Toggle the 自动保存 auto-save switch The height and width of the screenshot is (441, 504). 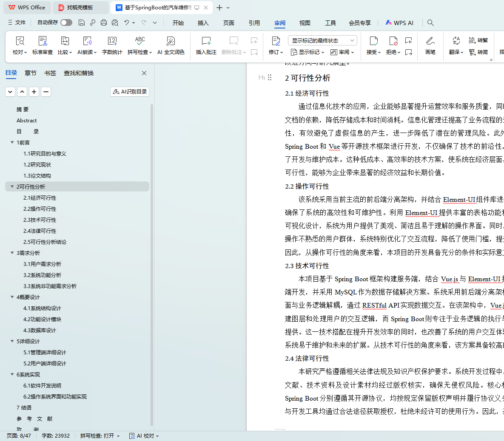point(66,23)
